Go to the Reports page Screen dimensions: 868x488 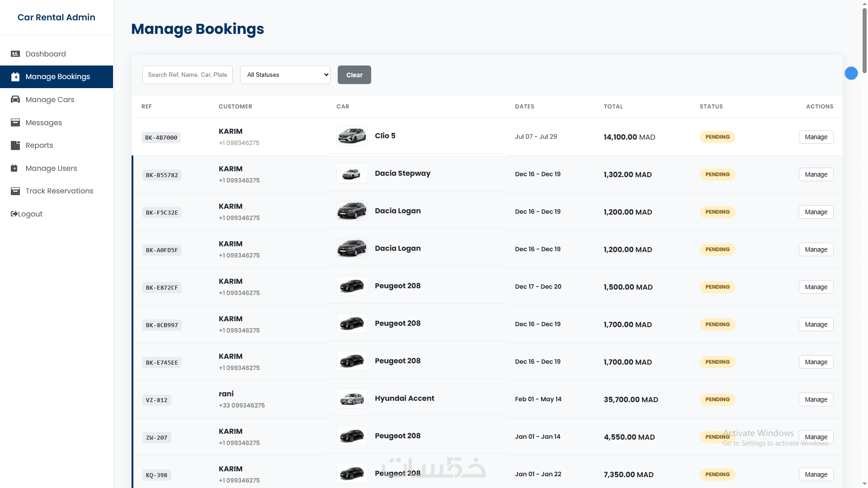click(x=39, y=145)
